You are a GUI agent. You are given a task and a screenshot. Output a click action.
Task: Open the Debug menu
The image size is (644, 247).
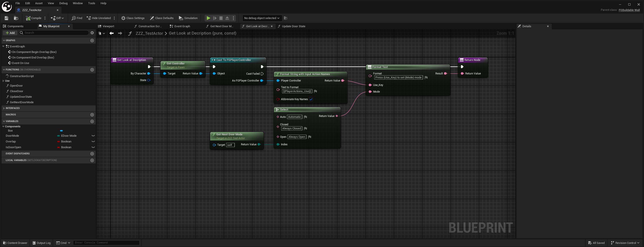pos(63,3)
